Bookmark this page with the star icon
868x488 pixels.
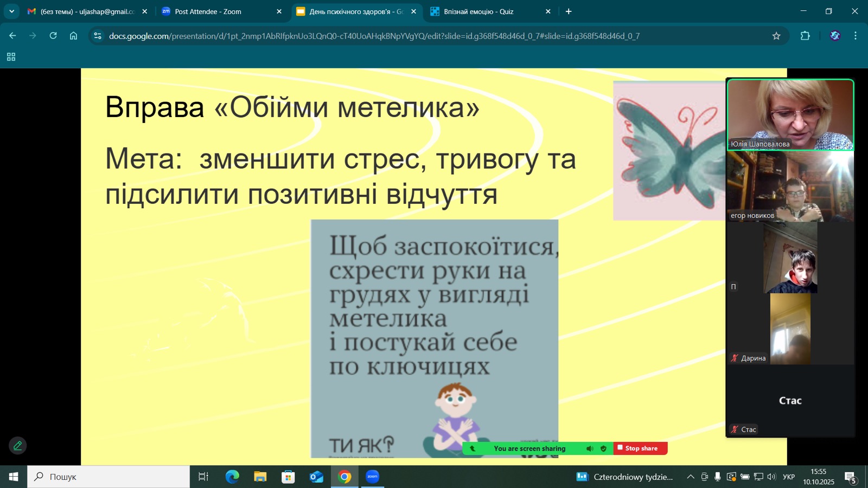point(776,36)
